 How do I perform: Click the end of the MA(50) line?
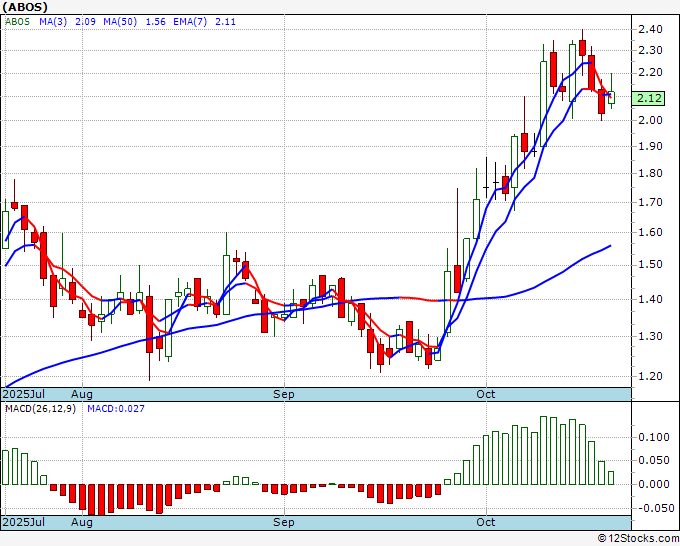coord(611,246)
